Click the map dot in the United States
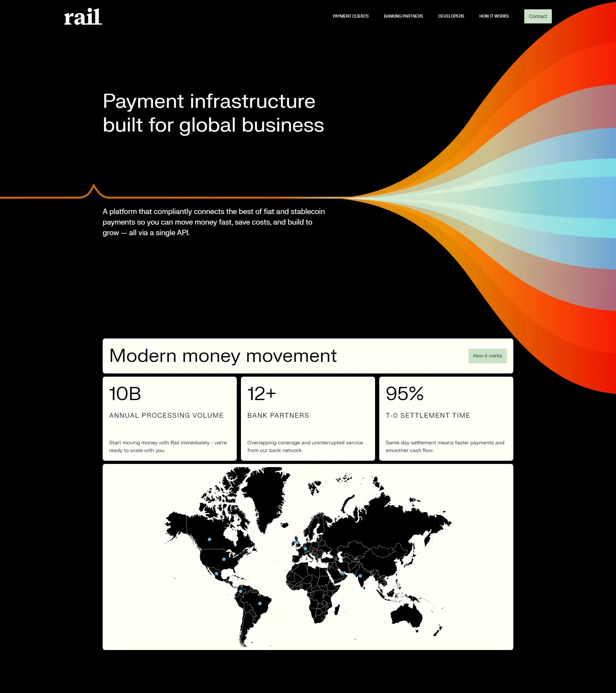The image size is (616, 693). tap(224, 559)
